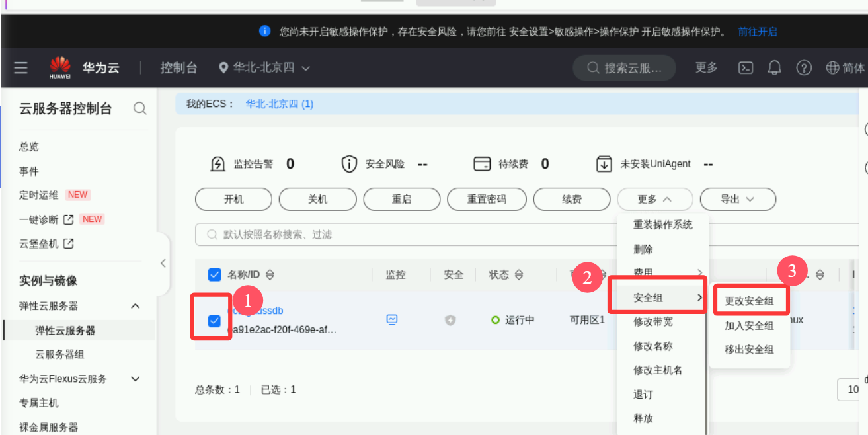Uncheck the server row checkbox

pyautogui.click(x=214, y=321)
